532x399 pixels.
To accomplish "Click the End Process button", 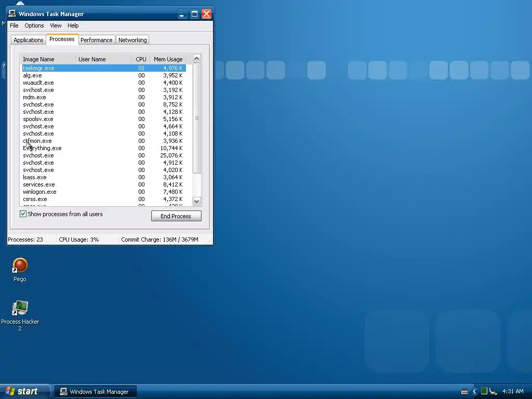I will 176,216.
